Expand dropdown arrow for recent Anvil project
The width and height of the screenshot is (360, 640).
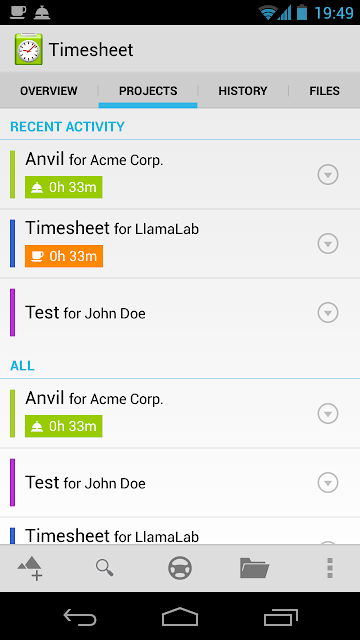click(328, 175)
